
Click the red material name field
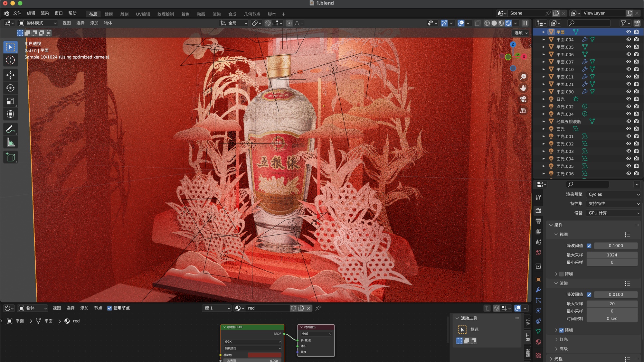click(267, 308)
